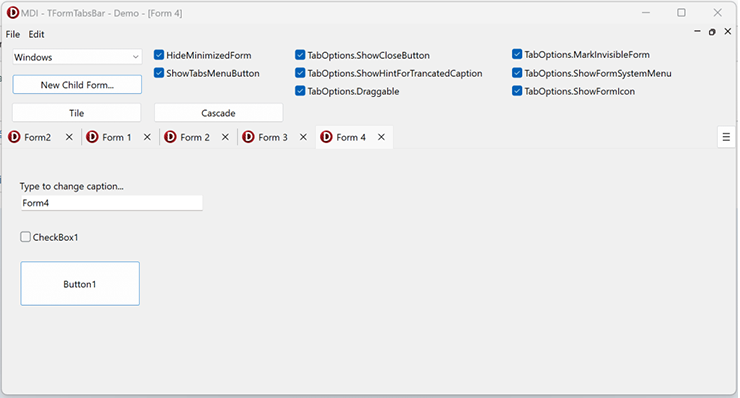Close the Form 3 tab with its X

[x=303, y=137]
